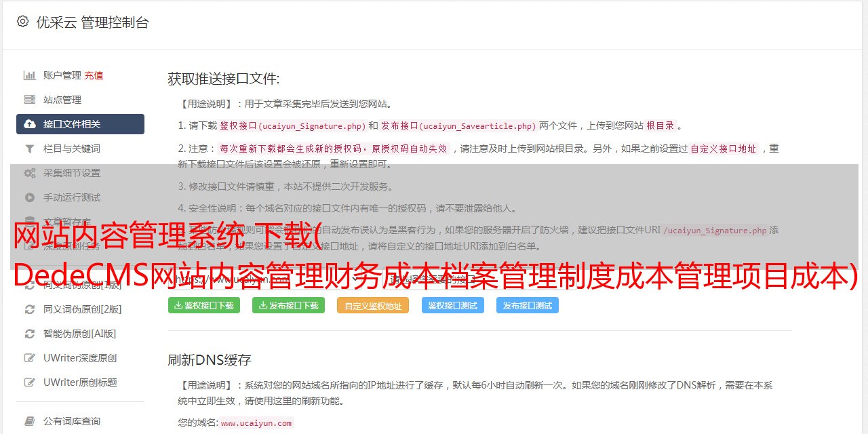Click the refresh icon of 智能伪原创[AI版]
This screenshot has width=868, height=434.
(x=30, y=334)
